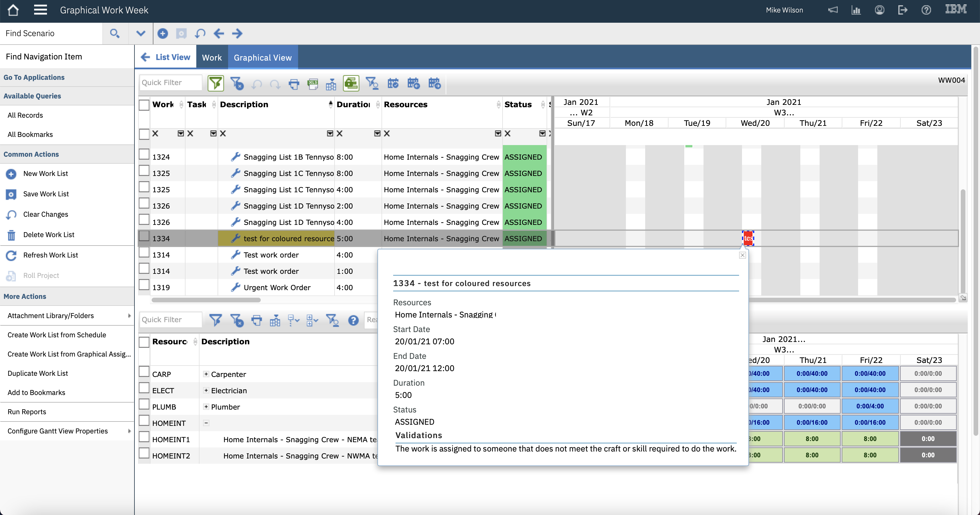Click the Find Scenario search magnifier icon
The width and height of the screenshot is (980, 515).
[x=115, y=33]
